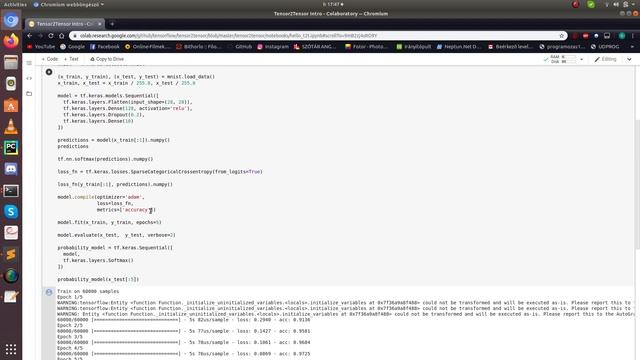Image resolution: width=640 pixels, height=360 pixels.
Task: Expand the RAM/Disk connection dropdown arrow
Action: 582,60
